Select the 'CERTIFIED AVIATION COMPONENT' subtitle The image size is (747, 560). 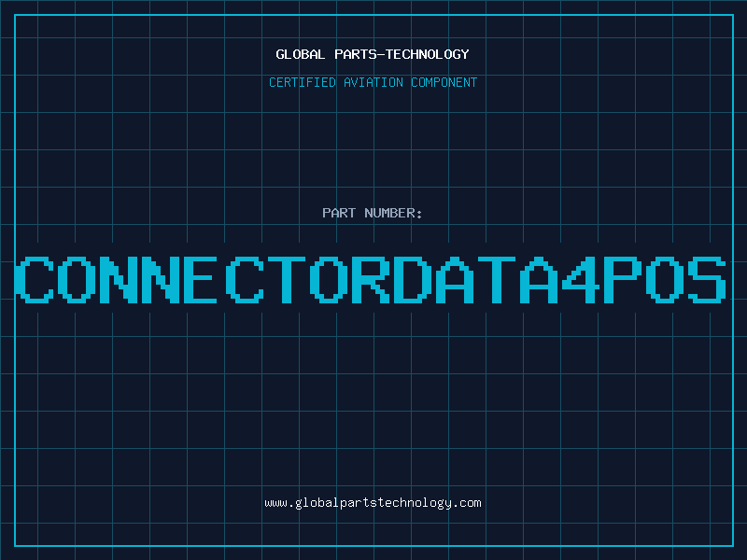(x=373, y=82)
